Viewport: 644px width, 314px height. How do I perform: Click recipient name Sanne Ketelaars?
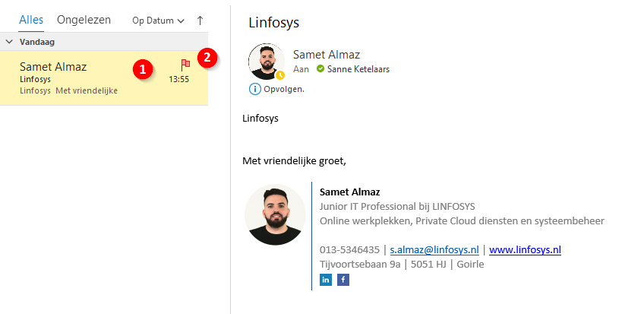[x=358, y=69]
